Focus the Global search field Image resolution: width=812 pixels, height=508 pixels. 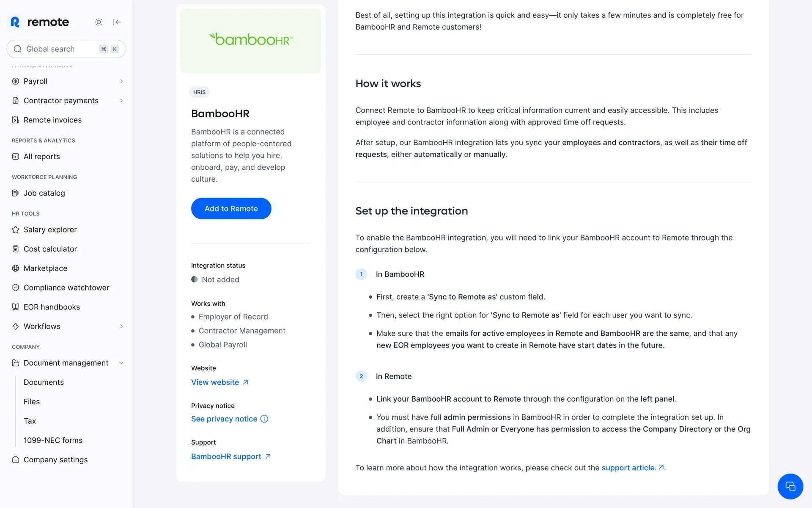(x=59, y=49)
